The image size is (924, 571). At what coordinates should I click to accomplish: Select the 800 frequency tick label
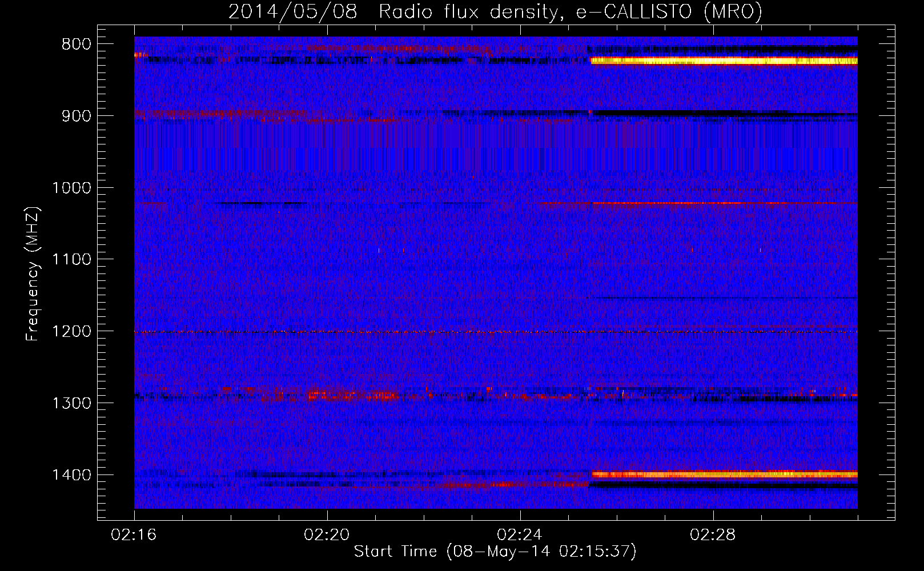77,45
